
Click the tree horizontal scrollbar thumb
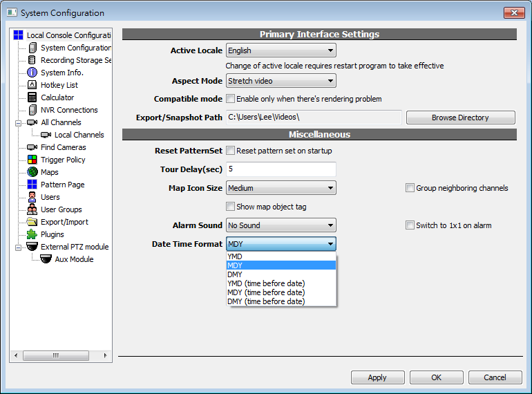[56, 355]
